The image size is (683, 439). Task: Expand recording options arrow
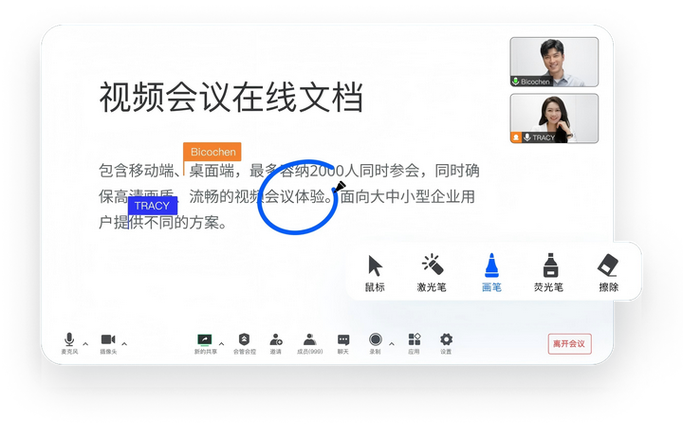[392, 344]
